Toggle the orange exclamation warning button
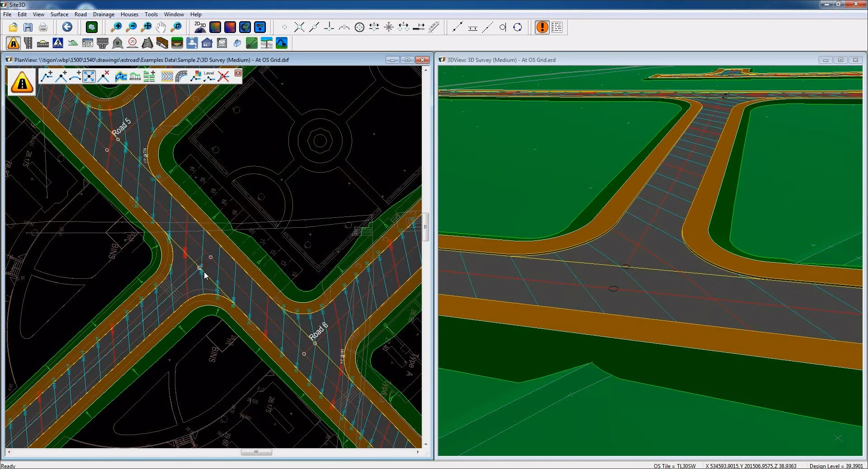This screenshot has width=868, height=469. [542, 27]
